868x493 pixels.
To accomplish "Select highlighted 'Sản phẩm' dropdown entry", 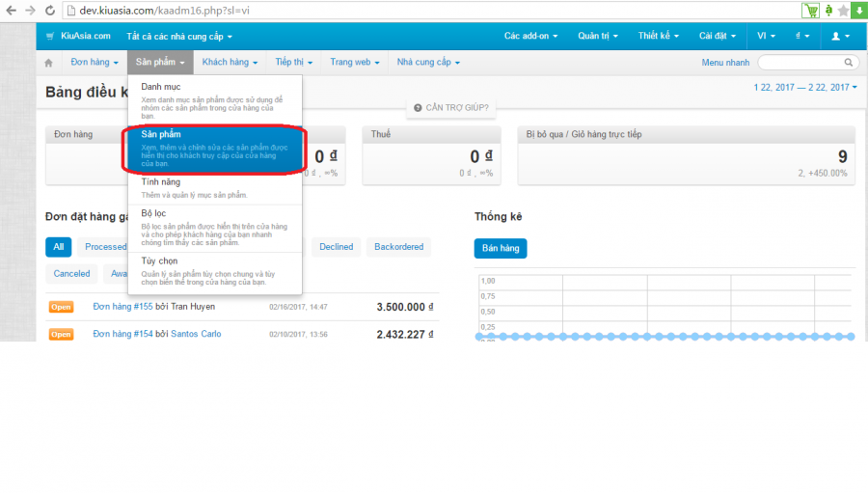I will 215,149.
